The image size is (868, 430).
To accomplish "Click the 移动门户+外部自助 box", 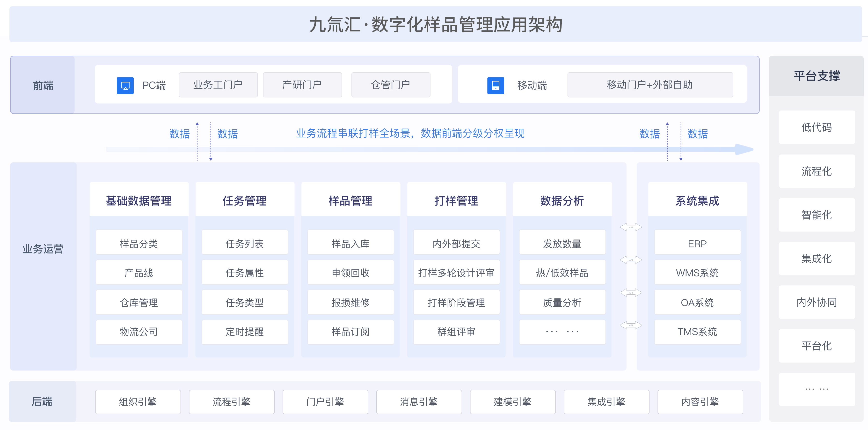I will coord(650,85).
